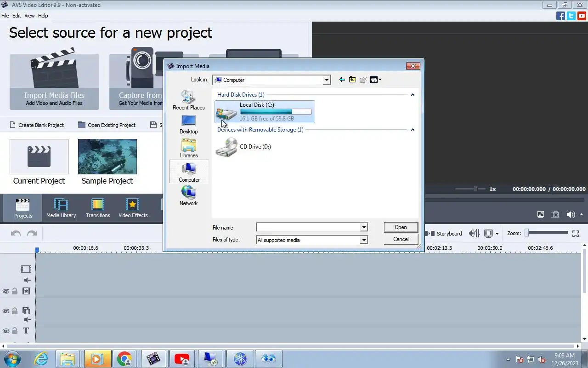Select Libraries in Import Media sidebar
The image size is (588, 368).
[188, 148]
